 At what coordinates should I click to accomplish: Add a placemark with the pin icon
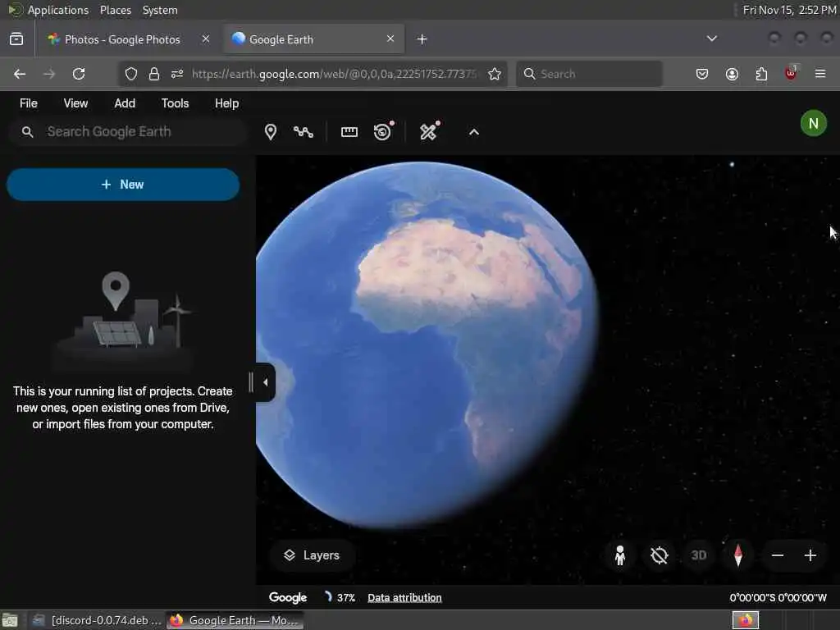click(271, 132)
